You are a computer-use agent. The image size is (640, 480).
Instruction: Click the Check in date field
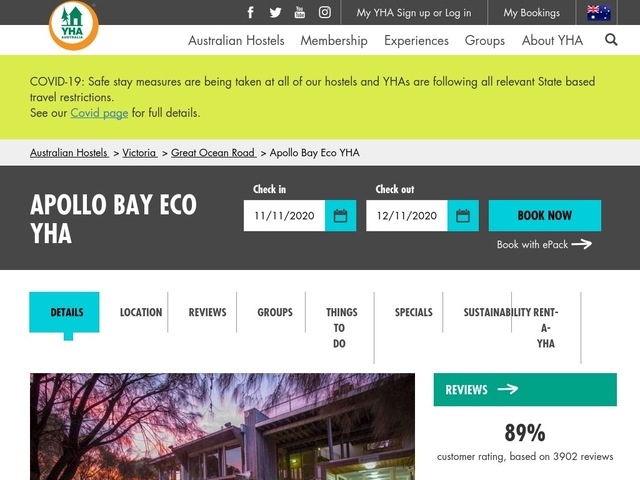(x=284, y=216)
